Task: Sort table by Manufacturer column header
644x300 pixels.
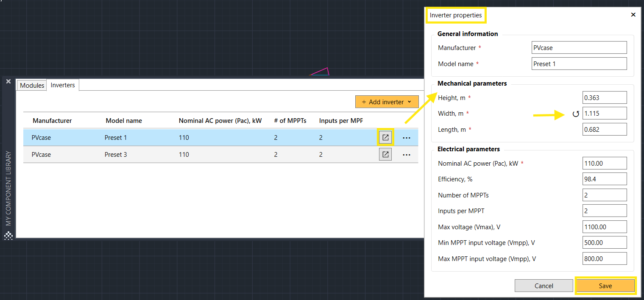Action: [x=52, y=121]
